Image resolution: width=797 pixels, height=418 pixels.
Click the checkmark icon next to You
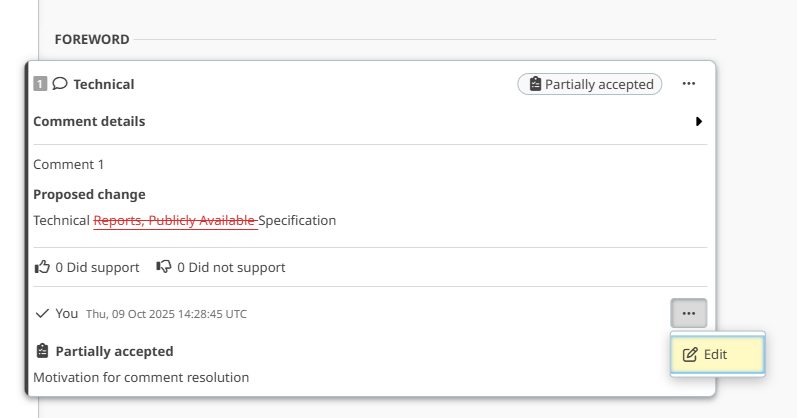pyautogui.click(x=42, y=313)
